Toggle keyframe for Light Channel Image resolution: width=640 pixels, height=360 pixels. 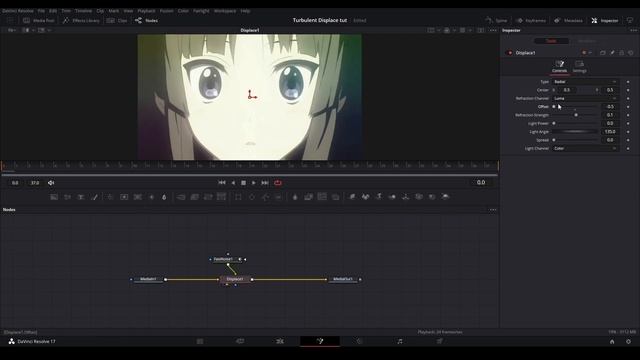(x=628, y=149)
